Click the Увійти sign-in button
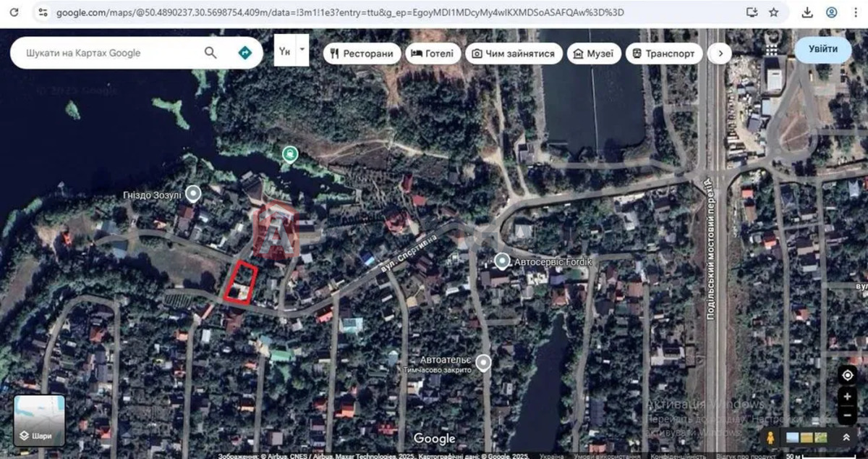The width and height of the screenshot is (868, 459). pyautogui.click(x=823, y=49)
